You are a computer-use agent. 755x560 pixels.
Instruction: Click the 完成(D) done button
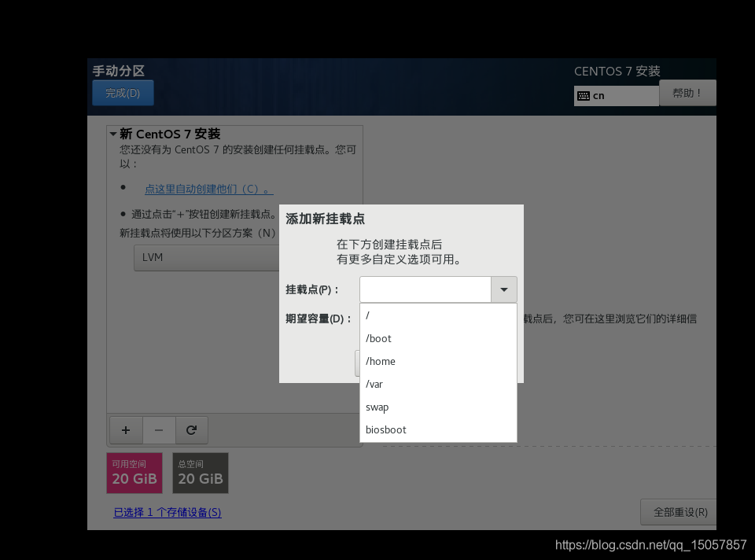(x=123, y=93)
